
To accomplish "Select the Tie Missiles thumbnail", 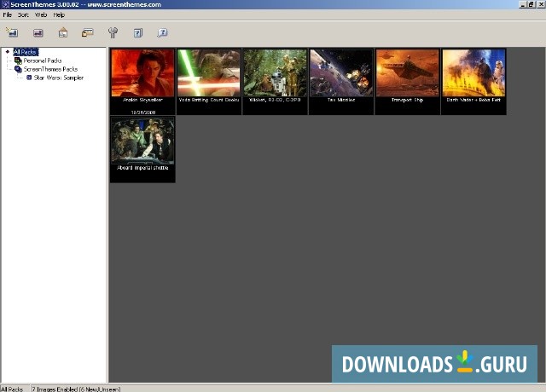I will (341, 82).
